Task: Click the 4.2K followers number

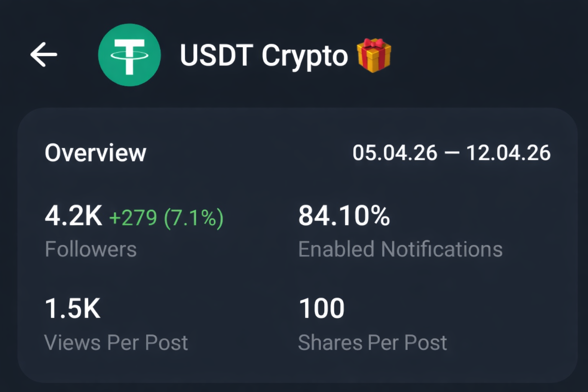Action: [x=73, y=216]
